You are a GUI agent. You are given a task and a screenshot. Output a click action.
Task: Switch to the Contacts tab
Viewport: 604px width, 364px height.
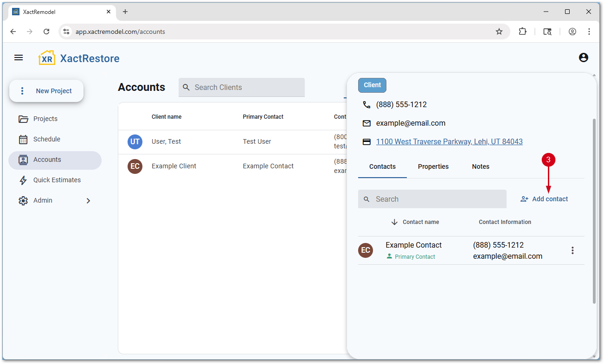382,166
